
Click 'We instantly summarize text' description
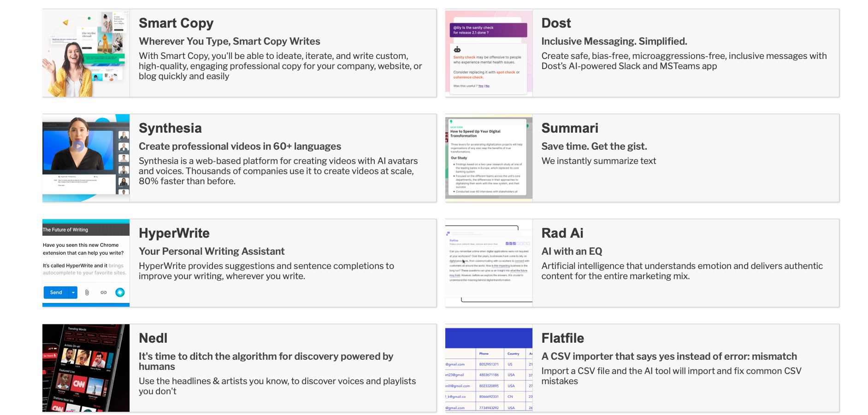(x=599, y=161)
